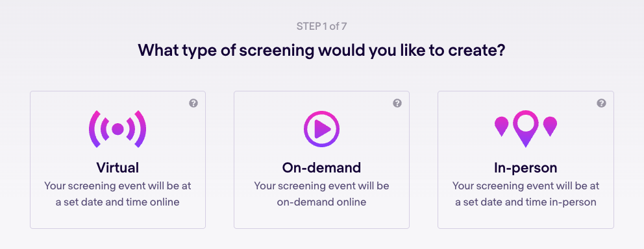Screen dimensions: 644x249
Task: Click the "What type of screening" heading
Action: point(321,50)
